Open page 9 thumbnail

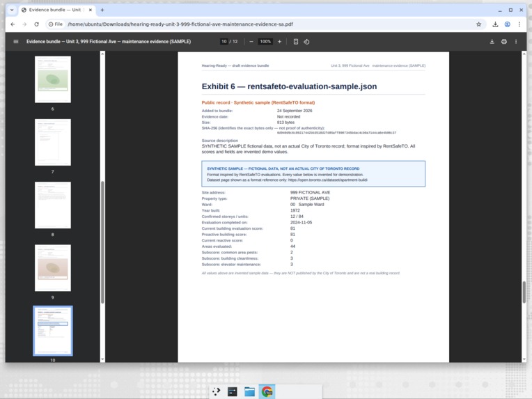coord(53,267)
